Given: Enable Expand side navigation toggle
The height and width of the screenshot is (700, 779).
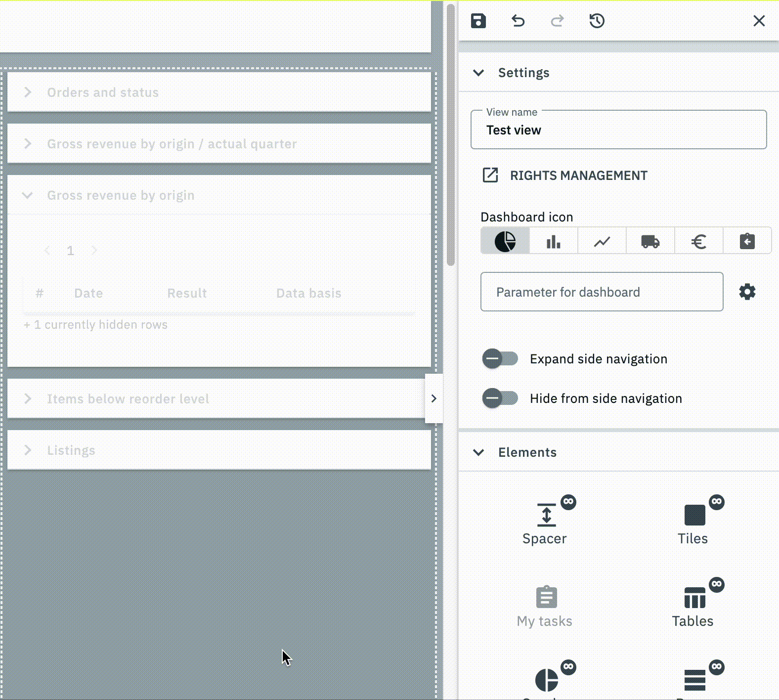Looking at the screenshot, I should coord(500,358).
